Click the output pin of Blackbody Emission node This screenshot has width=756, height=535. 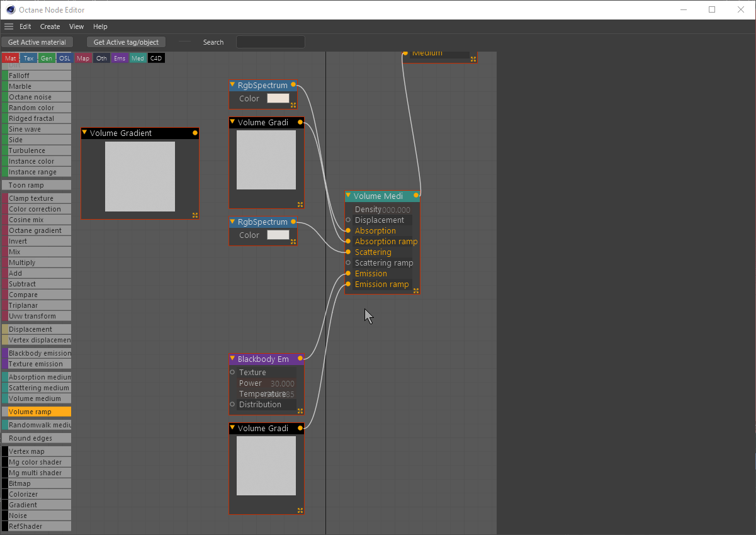point(300,359)
